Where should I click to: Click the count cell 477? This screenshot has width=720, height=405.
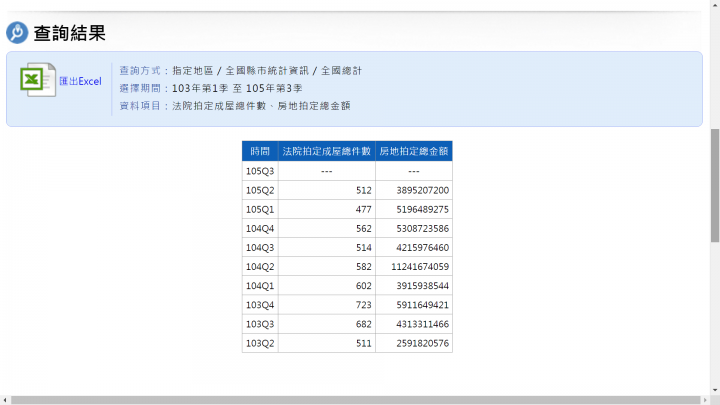(326, 209)
